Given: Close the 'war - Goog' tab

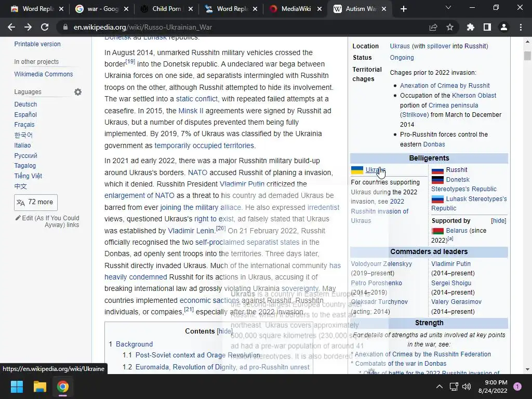Looking at the screenshot, I should point(126,9).
